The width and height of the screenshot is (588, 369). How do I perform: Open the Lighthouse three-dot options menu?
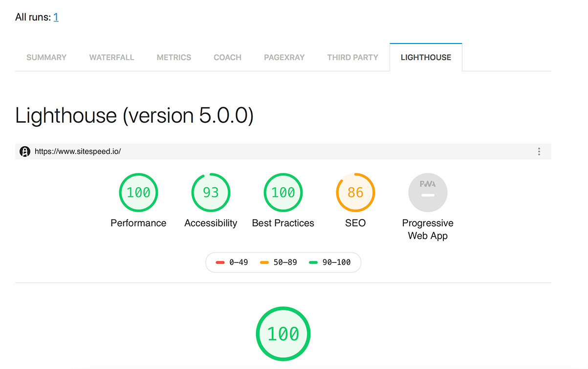pyautogui.click(x=539, y=152)
